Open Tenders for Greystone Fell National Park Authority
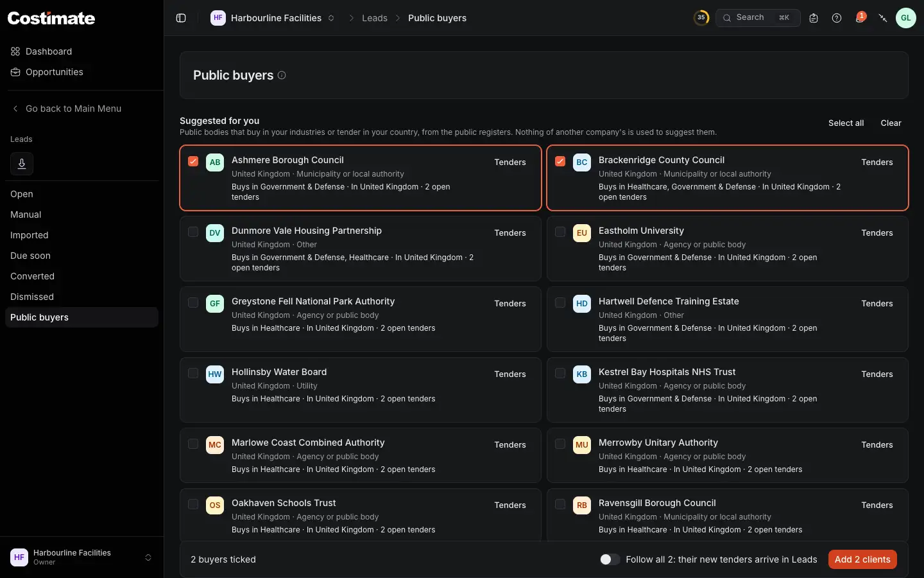Screen dimensions: 924x578 (x=510, y=304)
